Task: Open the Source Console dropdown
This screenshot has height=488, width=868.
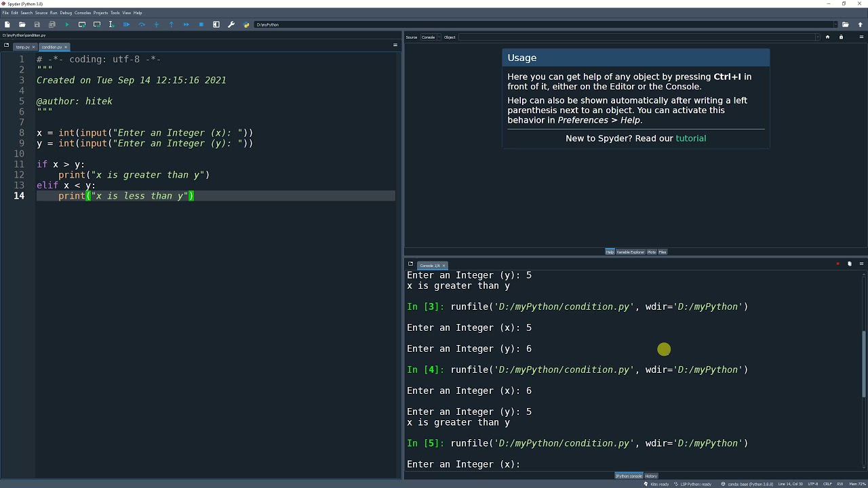Action: [x=429, y=37]
